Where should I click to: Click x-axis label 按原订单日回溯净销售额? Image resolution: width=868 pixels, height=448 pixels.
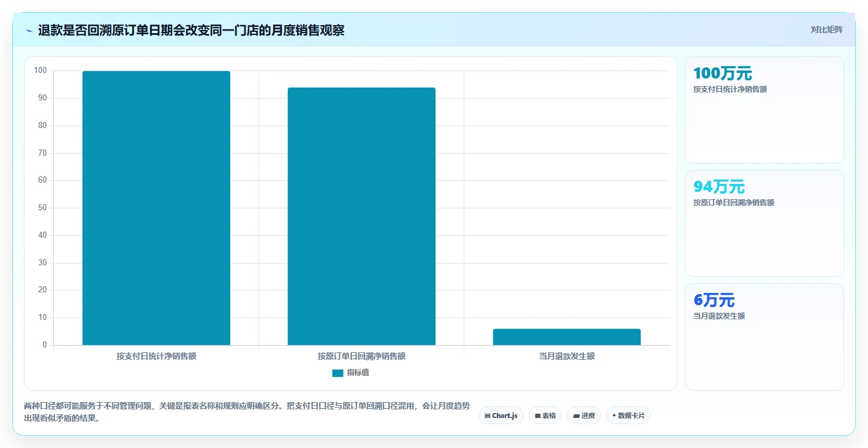pyautogui.click(x=361, y=356)
